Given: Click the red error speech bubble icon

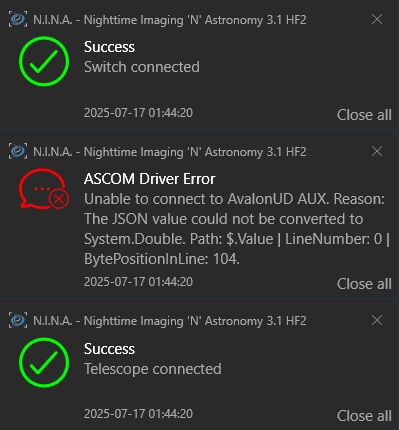Looking at the screenshot, I should 44,189.
